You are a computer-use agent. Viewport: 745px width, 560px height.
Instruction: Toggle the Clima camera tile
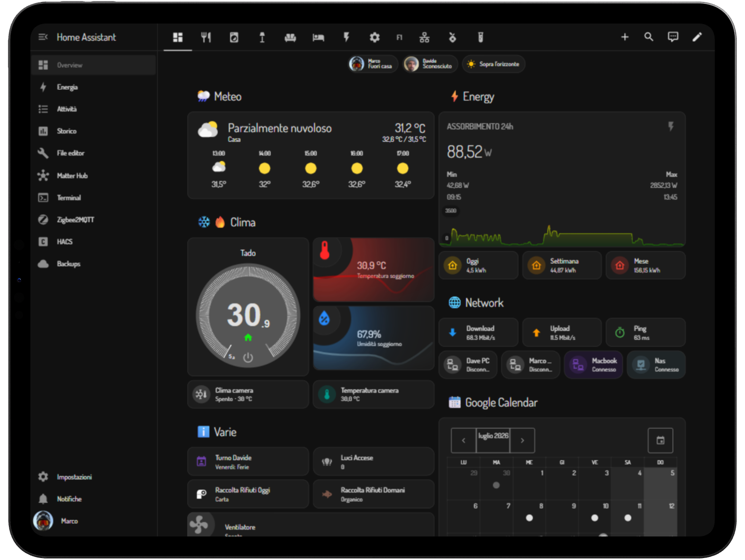click(x=248, y=394)
